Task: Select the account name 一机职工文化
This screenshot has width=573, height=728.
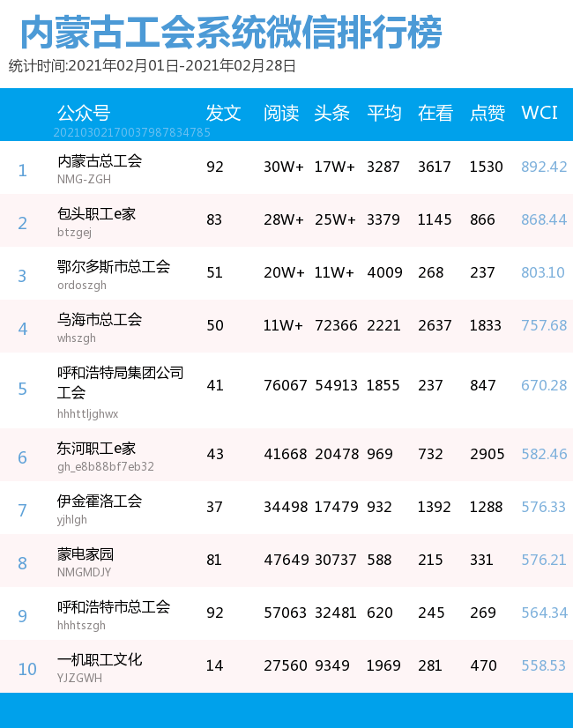Action: click(x=100, y=660)
